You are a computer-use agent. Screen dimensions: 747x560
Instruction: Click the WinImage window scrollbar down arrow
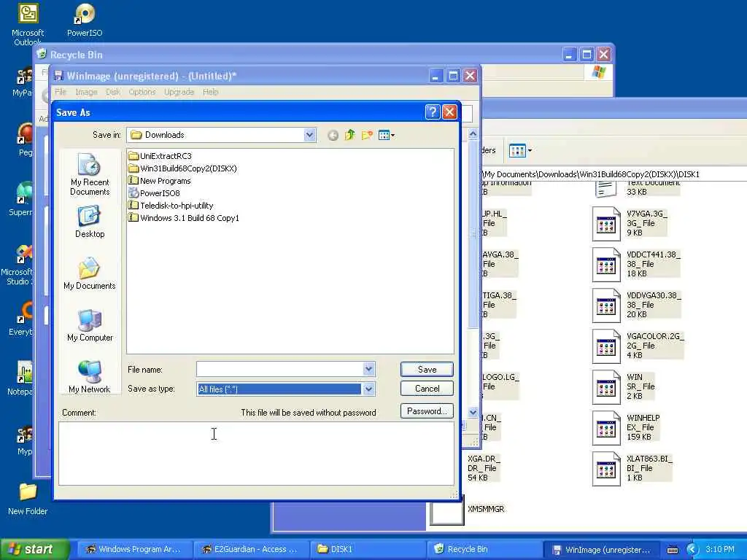pyautogui.click(x=473, y=412)
